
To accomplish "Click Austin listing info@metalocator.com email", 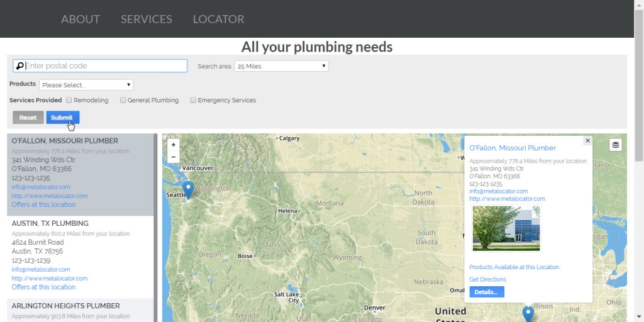I will (41, 269).
